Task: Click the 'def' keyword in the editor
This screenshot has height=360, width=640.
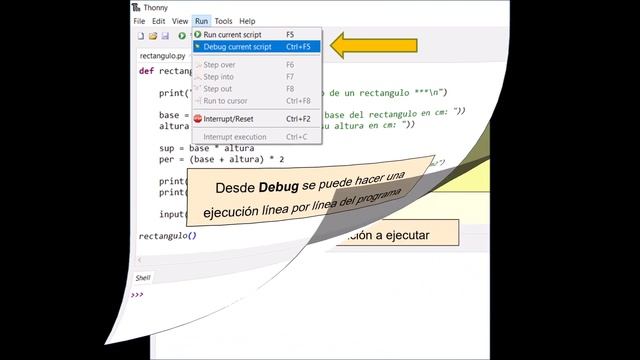Action: 147,71
